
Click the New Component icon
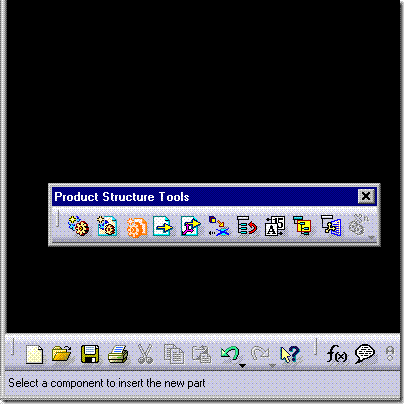tap(79, 226)
